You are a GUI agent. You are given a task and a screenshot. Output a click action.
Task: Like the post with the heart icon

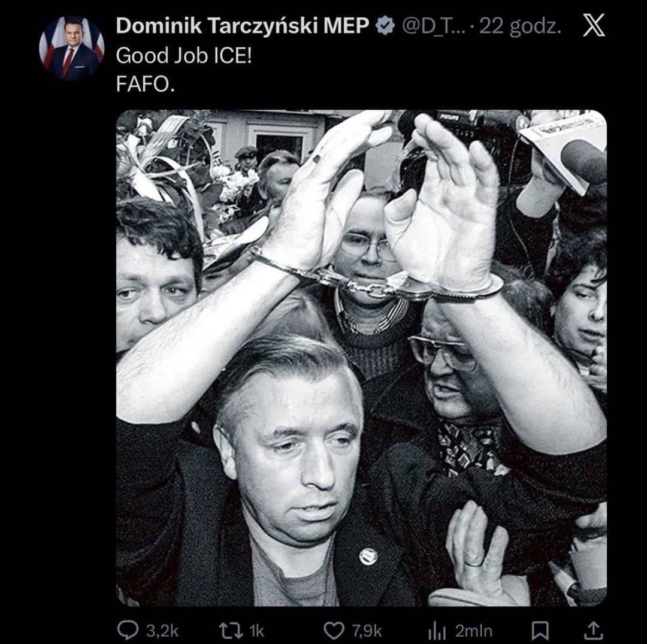pyautogui.click(x=334, y=631)
